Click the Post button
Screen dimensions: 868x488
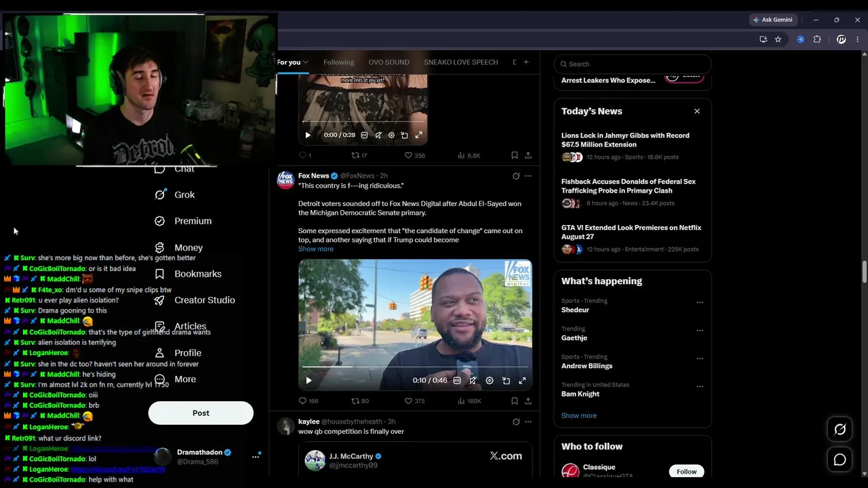(x=201, y=413)
